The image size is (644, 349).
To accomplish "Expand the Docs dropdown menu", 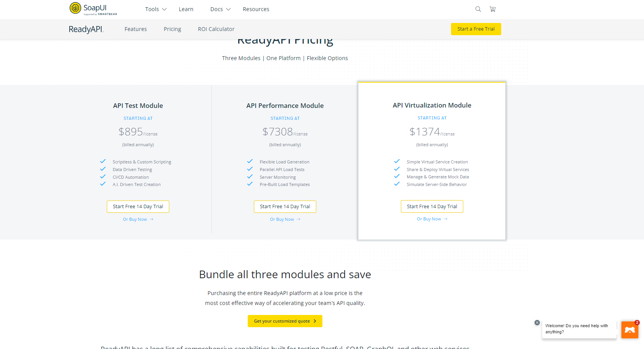I will click(x=221, y=9).
